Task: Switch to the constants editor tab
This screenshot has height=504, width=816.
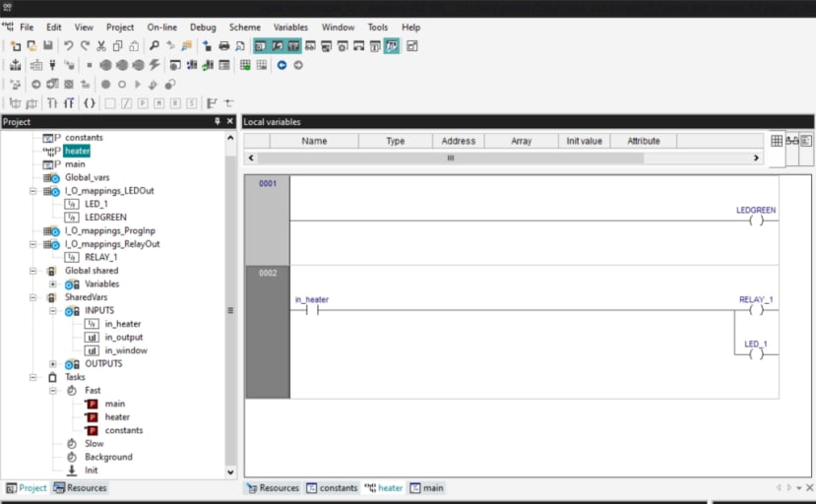Action: [332, 488]
